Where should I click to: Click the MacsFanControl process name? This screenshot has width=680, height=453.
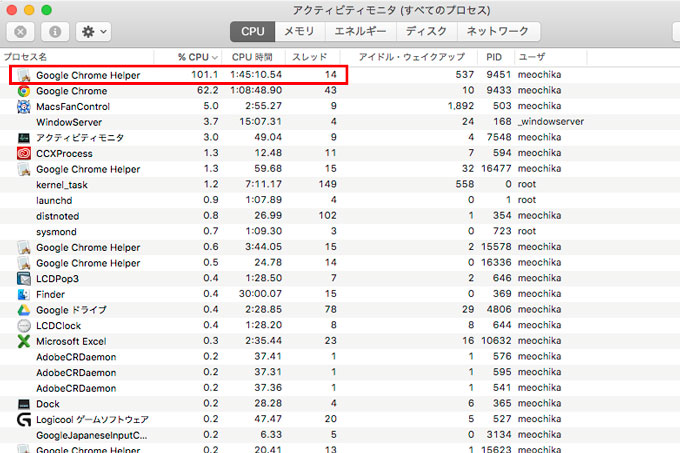tap(73, 107)
